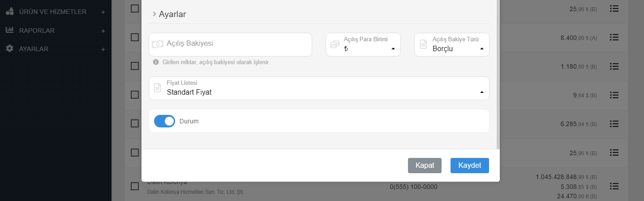Image resolution: width=644 pixels, height=201 pixels.
Task: Click the list menu icon beside 9,64 $
Action: click(x=614, y=95)
